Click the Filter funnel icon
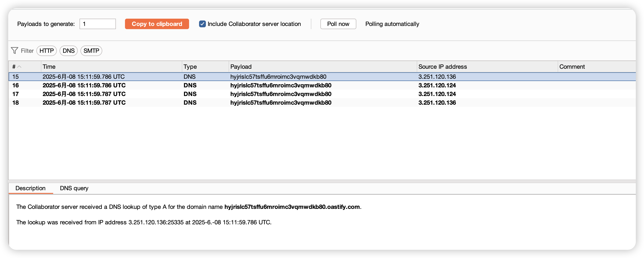Image resolution: width=644 pixels, height=258 pixels. [x=15, y=51]
